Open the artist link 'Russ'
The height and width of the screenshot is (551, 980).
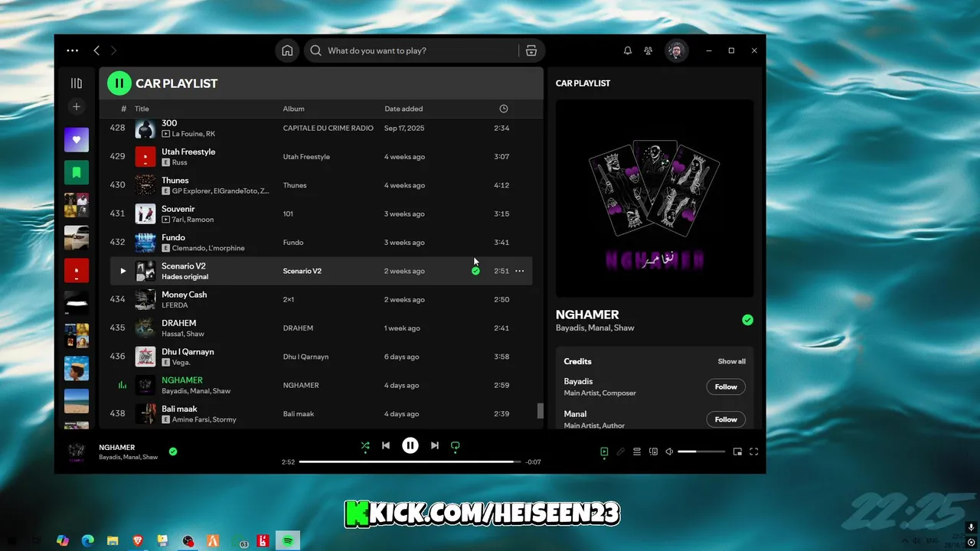pos(179,162)
